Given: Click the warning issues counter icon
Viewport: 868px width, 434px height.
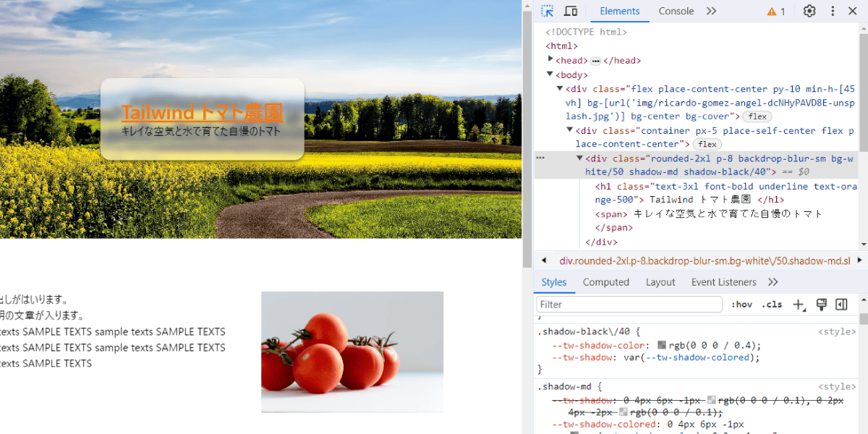Looking at the screenshot, I should click(776, 11).
